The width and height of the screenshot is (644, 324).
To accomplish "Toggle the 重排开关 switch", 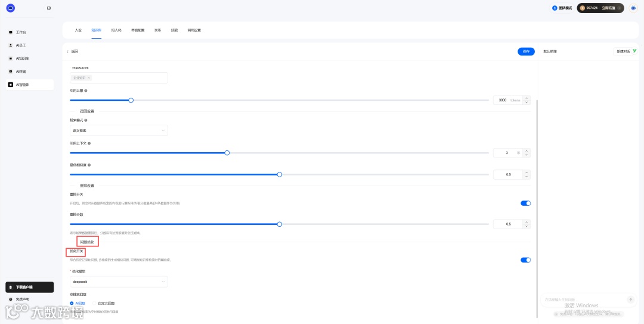I will [525, 203].
